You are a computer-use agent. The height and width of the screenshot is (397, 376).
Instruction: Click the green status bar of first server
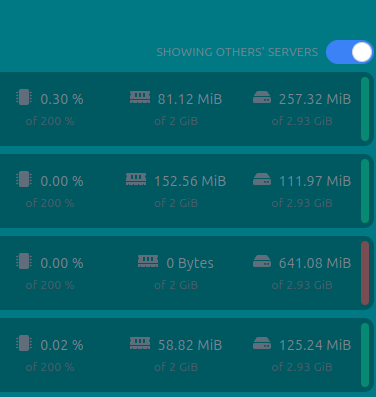(365, 109)
